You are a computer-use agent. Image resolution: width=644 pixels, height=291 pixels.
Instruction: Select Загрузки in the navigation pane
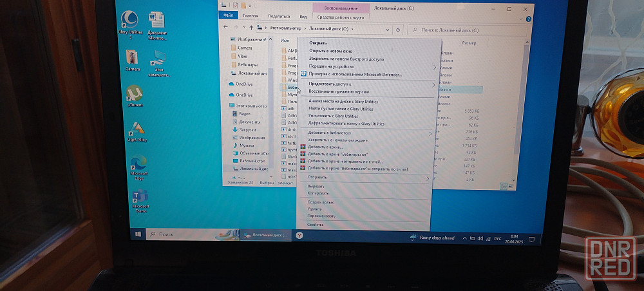coord(247,129)
